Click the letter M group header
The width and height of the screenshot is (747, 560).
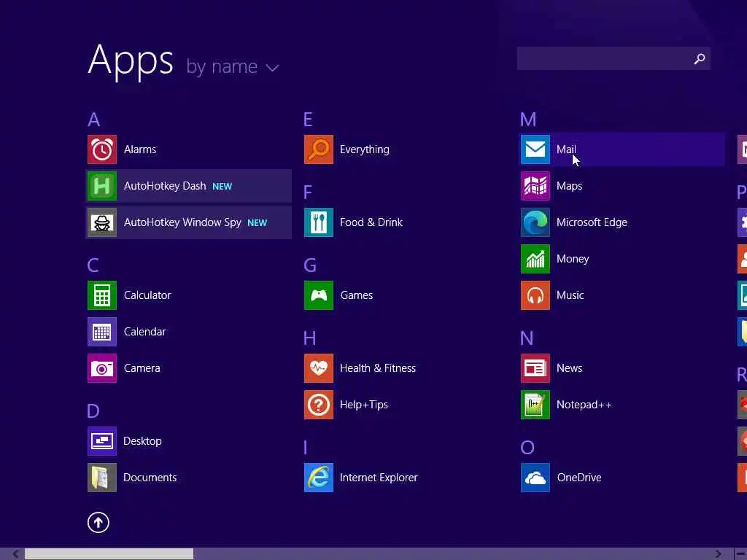pyautogui.click(x=528, y=120)
